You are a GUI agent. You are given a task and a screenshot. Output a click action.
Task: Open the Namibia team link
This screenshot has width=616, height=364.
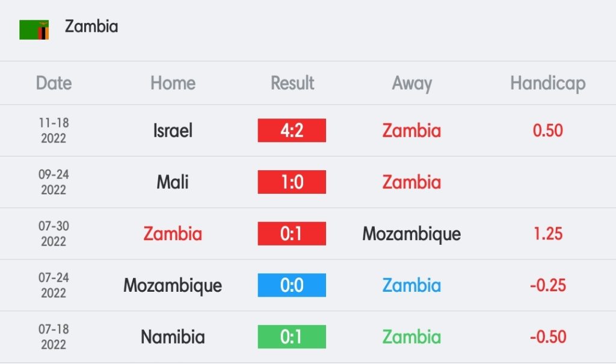pos(173,337)
